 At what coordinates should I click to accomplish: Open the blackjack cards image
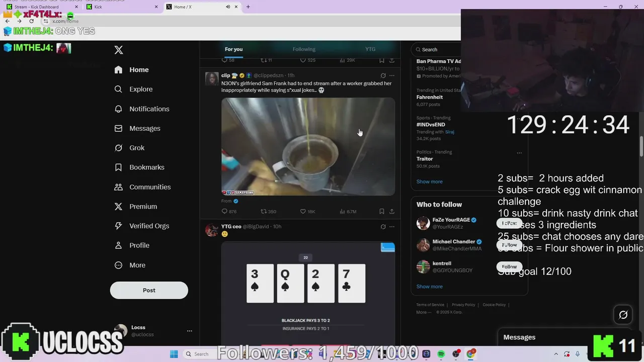(x=308, y=294)
